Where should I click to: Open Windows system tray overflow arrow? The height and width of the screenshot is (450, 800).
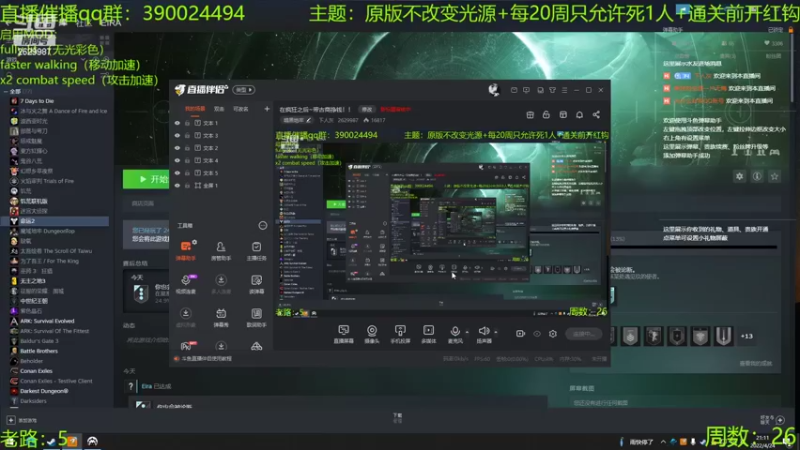pyautogui.click(x=663, y=442)
